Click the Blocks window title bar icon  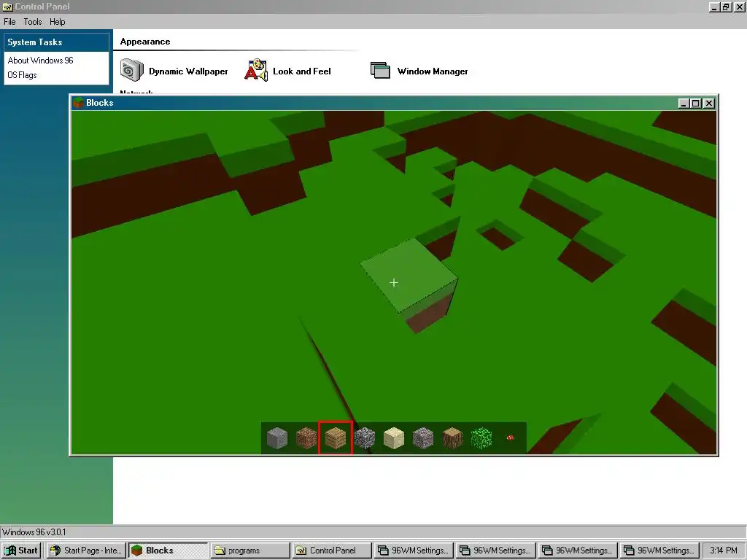[78, 103]
